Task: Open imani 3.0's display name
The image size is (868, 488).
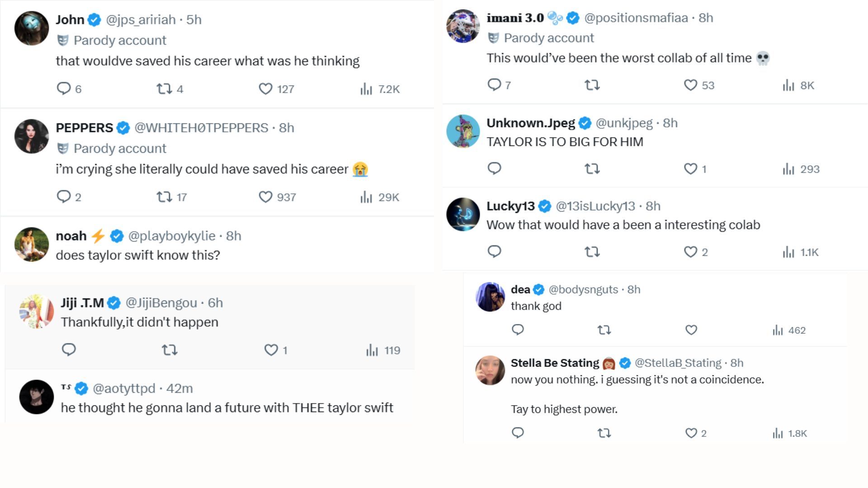Action: tap(515, 18)
